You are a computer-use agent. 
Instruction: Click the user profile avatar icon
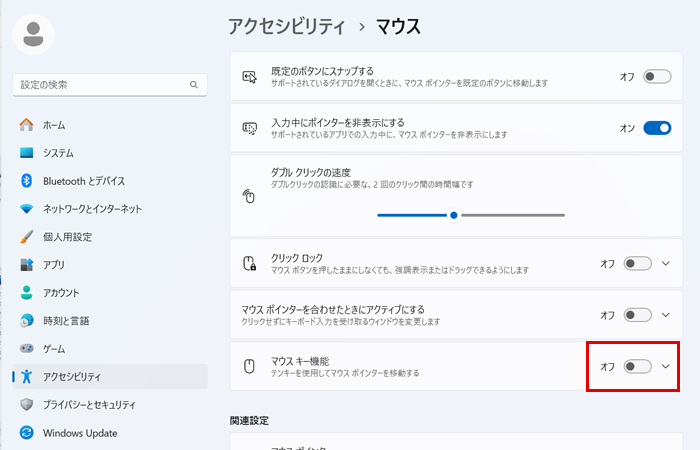[33, 34]
